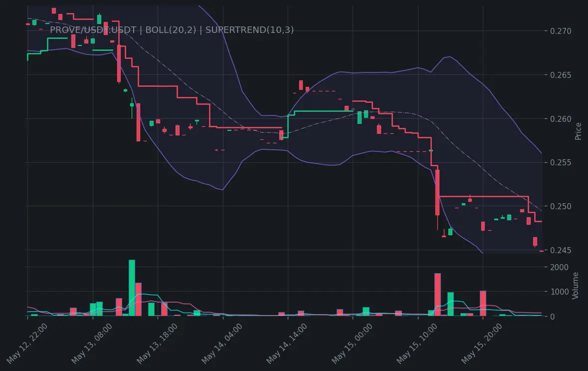Click the May 13, 18:00 time label
The height and width of the screenshot is (371, 588).
click(x=157, y=344)
